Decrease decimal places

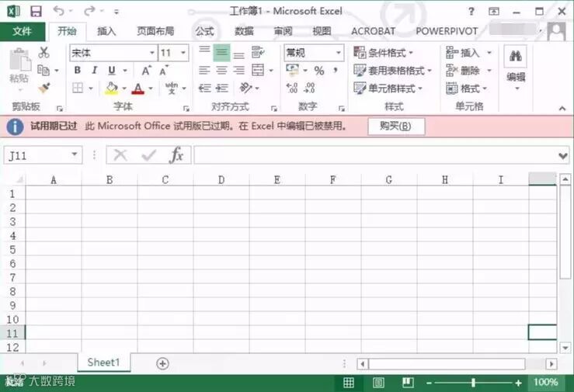point(309,88)
